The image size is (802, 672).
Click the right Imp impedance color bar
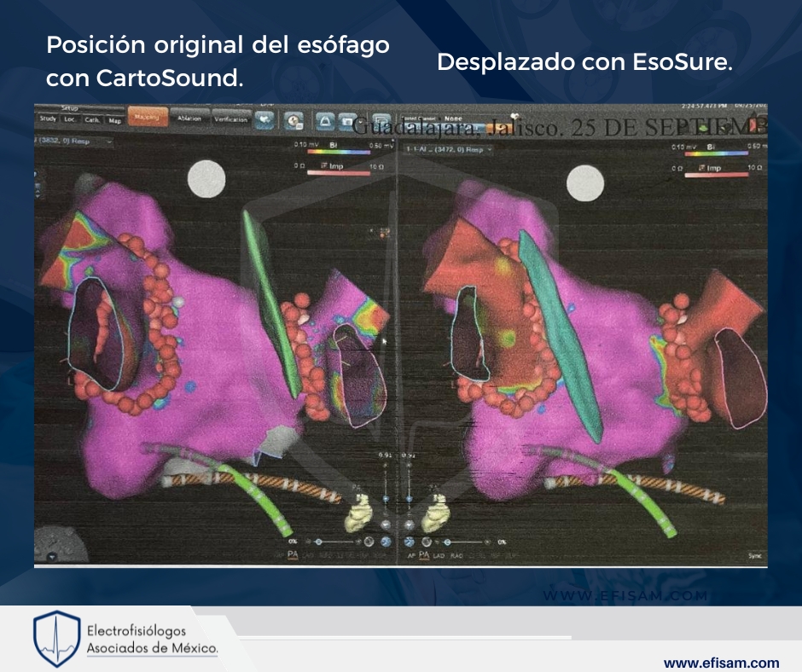tap(716, 175)
